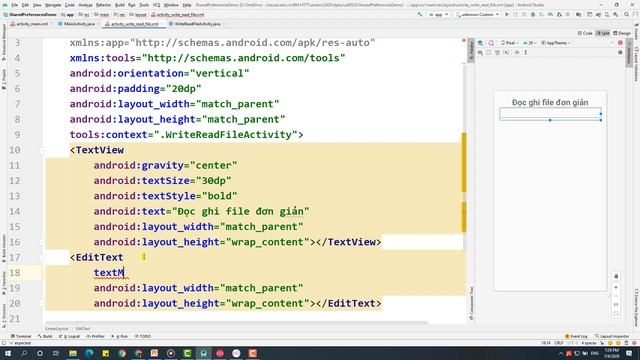The image size is (640, 360).
Task: Click the red error indicator in preview toolbar
Action: point(620,43)
